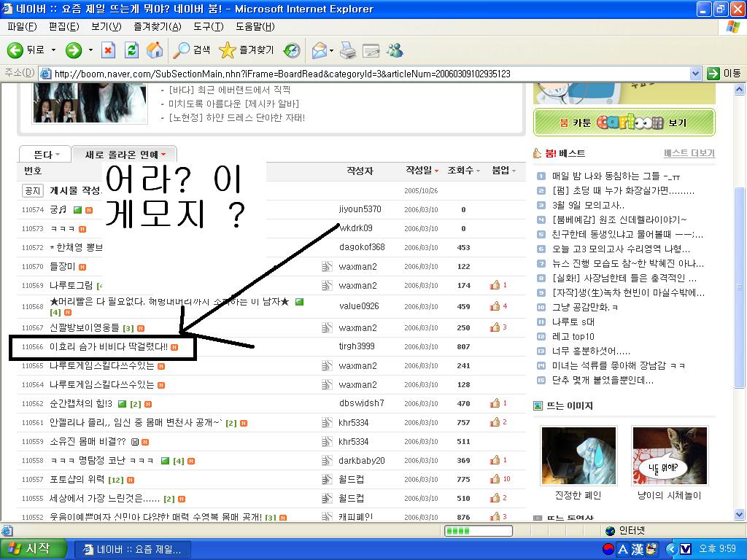Click 베스트 더보기 link

(x=689, y=153)
